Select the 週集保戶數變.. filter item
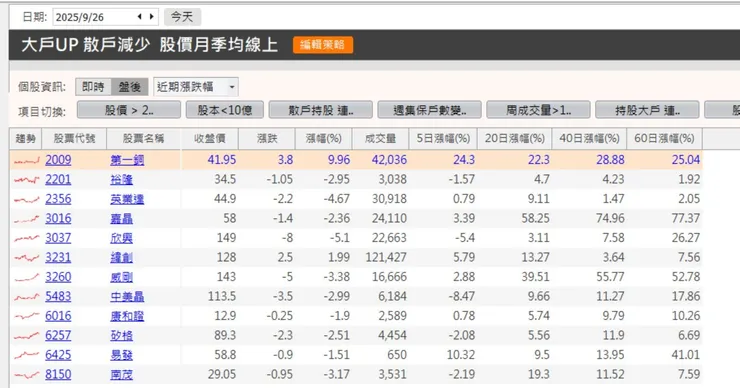The height and width of the screenshot is (388, 740). 429,110
